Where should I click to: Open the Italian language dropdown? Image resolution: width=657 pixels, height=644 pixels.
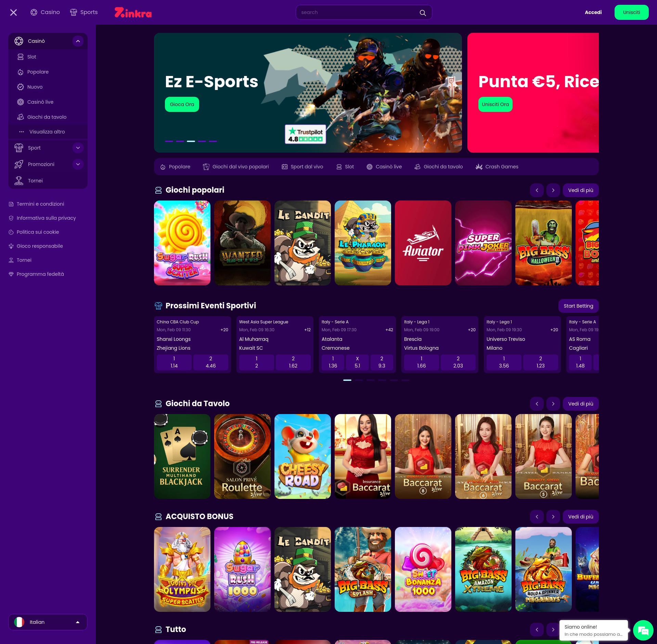pos(48,622)
